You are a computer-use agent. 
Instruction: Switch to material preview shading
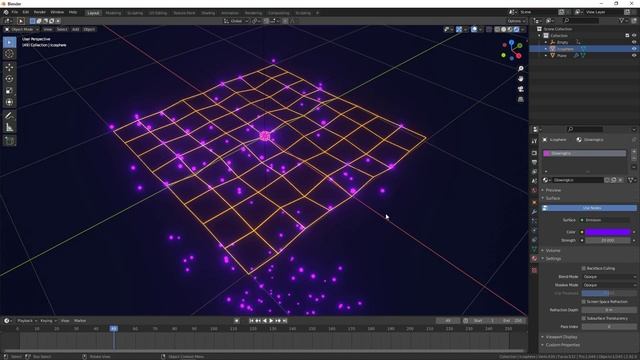click(510, 29)
